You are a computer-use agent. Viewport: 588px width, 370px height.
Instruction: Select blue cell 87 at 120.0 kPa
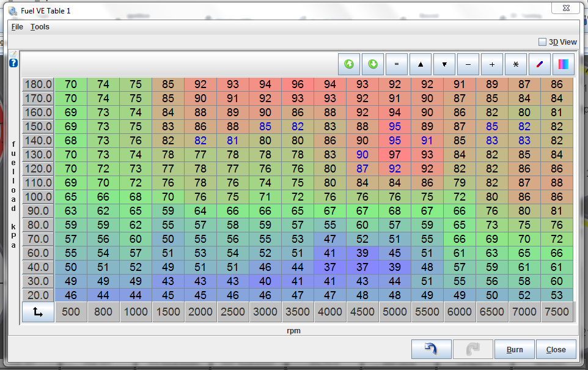(362, 169)
